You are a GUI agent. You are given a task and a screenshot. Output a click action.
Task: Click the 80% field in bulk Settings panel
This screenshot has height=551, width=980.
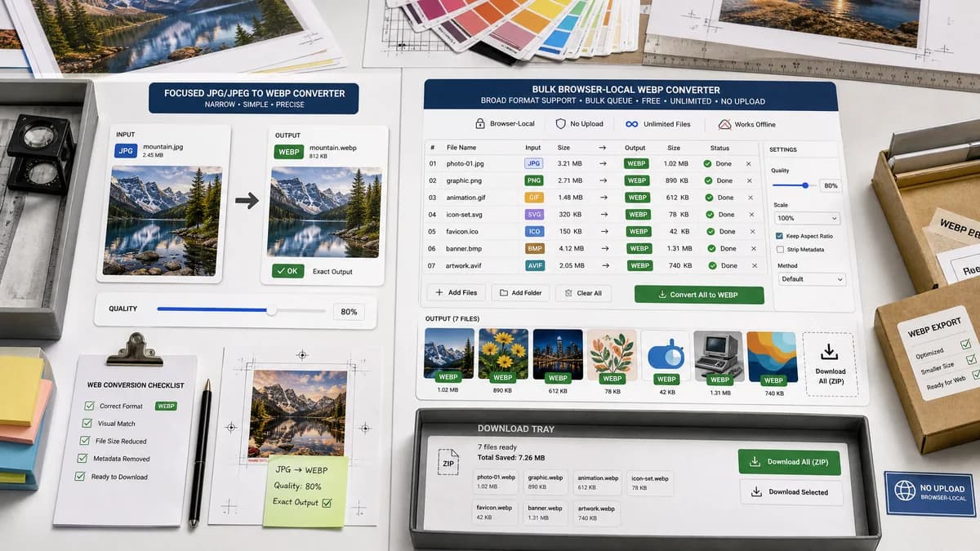tap(830, 185)
